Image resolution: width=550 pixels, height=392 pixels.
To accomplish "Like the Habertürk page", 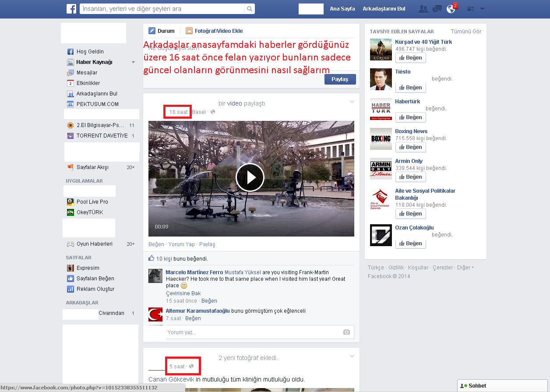I will (411, 117).
